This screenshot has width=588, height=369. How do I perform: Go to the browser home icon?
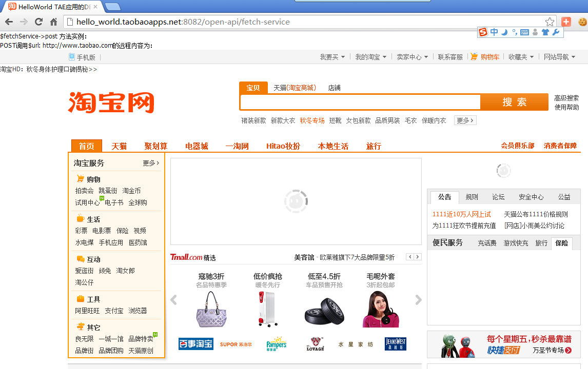tap(54, 22)
